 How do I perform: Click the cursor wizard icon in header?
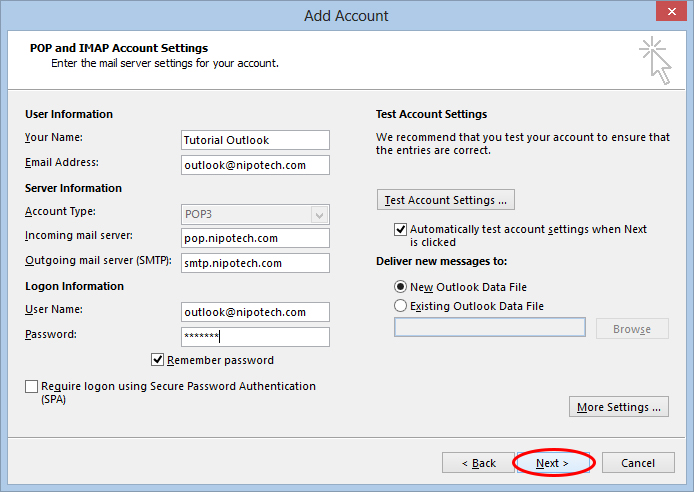point(655,61)
